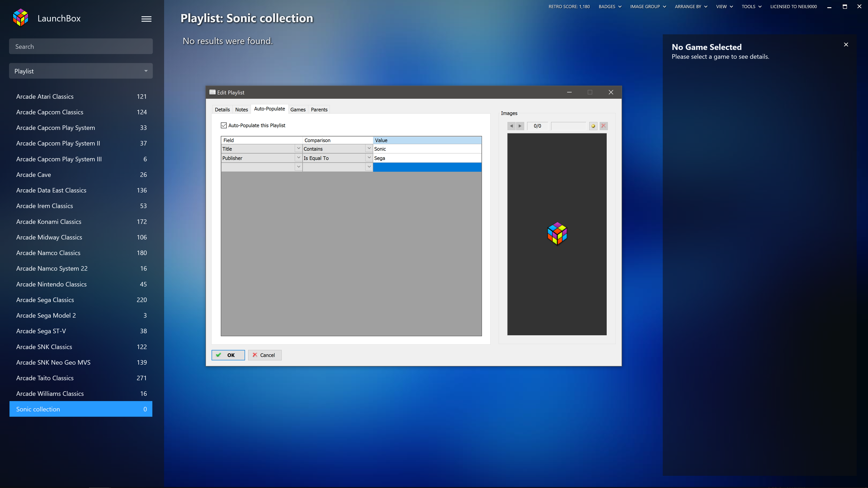Image resolution: width=868 pixels, height=488 pixels.
Task: Select Arcade Nintendo Classics playlist
Action: click(81, 284)
